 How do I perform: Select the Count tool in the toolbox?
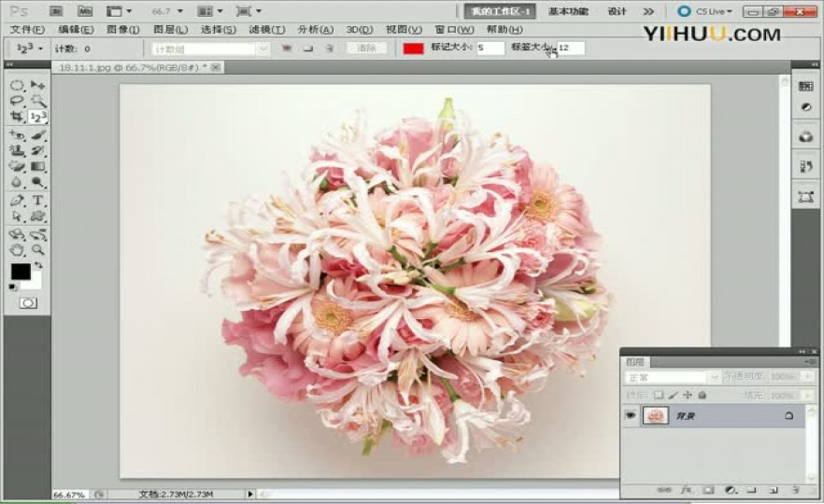pos(37,117)
